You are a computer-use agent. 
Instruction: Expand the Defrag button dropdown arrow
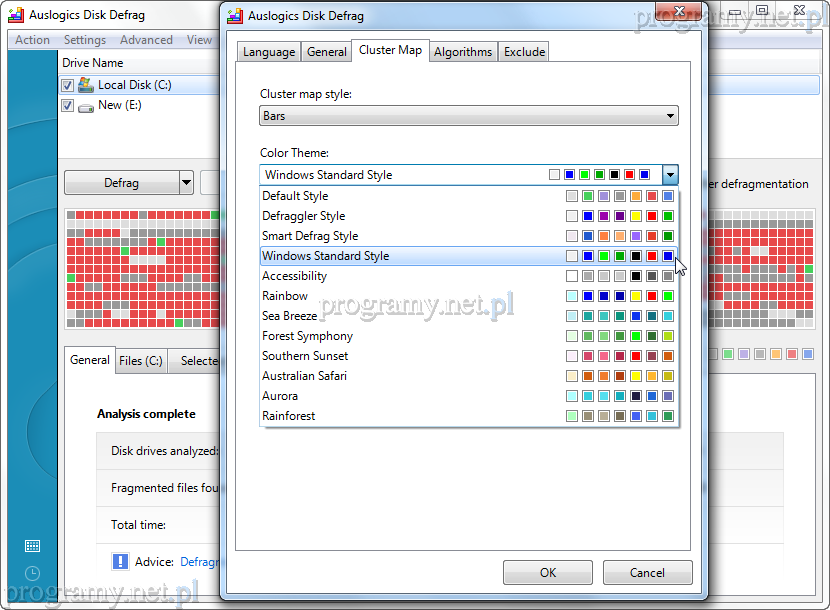click(x=186, y=183)
